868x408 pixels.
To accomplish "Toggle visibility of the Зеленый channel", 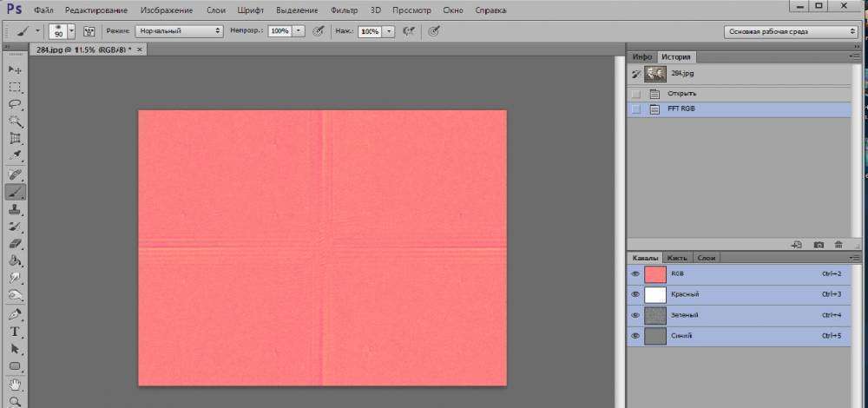I will [x=635, y=315].
